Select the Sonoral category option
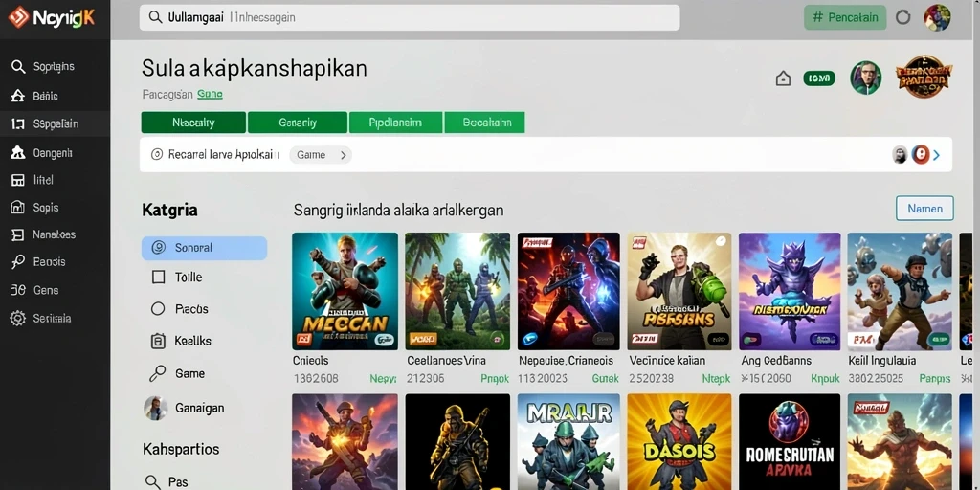Viewport: 980px width, 490px height. point(205,248)
